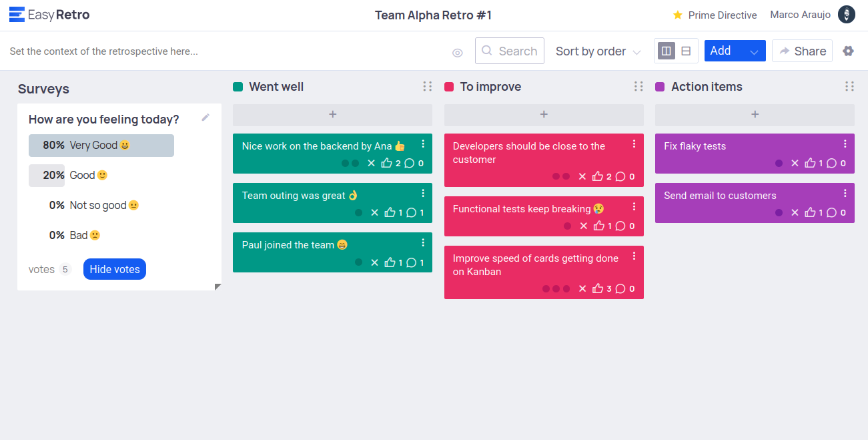Delete the "Functional tests keep breaking" card

(583, 226)
